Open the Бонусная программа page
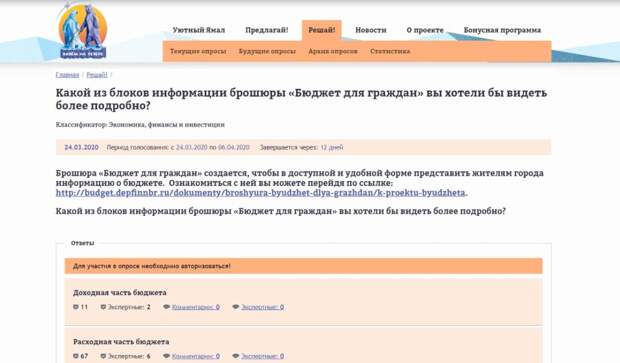The width and height of the screenshot is (620, 363). 502,30
